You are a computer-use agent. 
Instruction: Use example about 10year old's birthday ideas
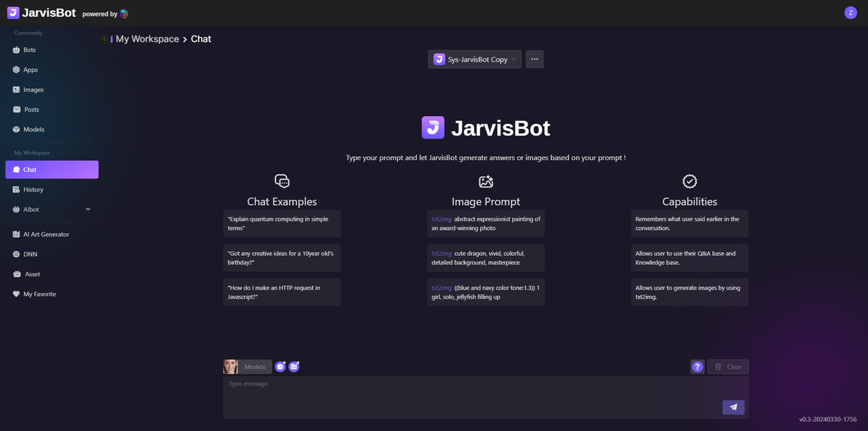tap(282, 258)
